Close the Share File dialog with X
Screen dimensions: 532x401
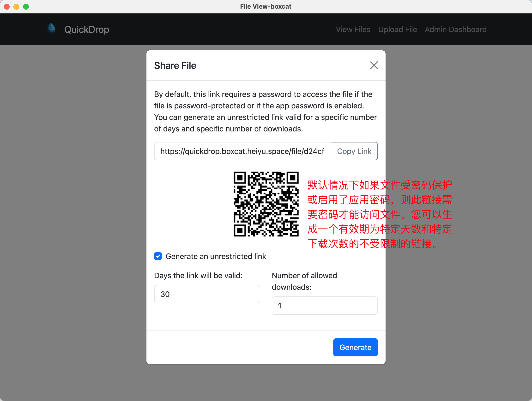pyautogui.click(x=374, y=65)
